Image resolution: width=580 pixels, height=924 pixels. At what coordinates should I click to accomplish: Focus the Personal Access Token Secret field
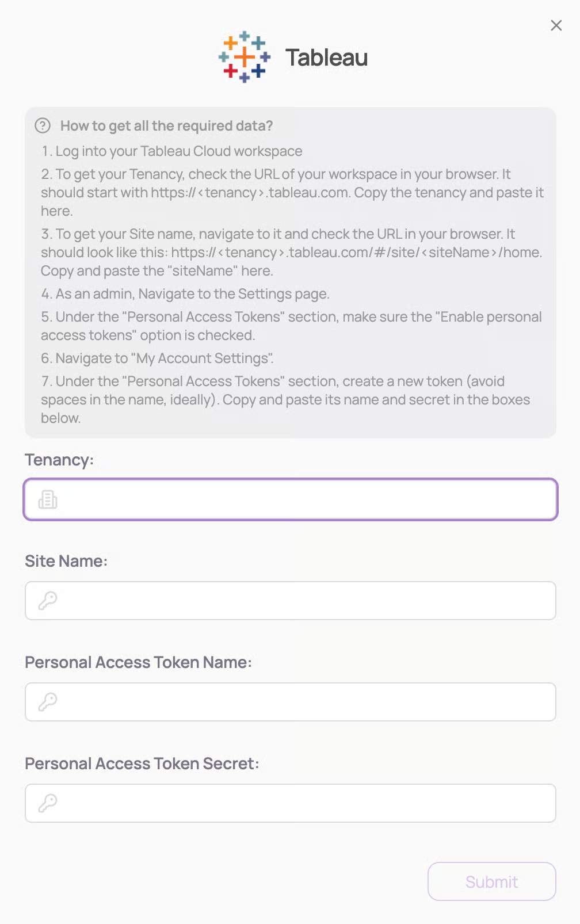(305, 803)
